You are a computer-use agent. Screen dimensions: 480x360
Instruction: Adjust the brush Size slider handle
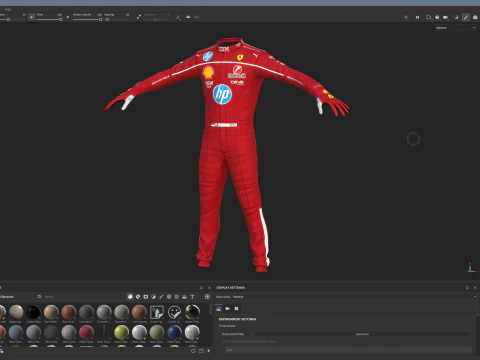(x=8, y=19)
